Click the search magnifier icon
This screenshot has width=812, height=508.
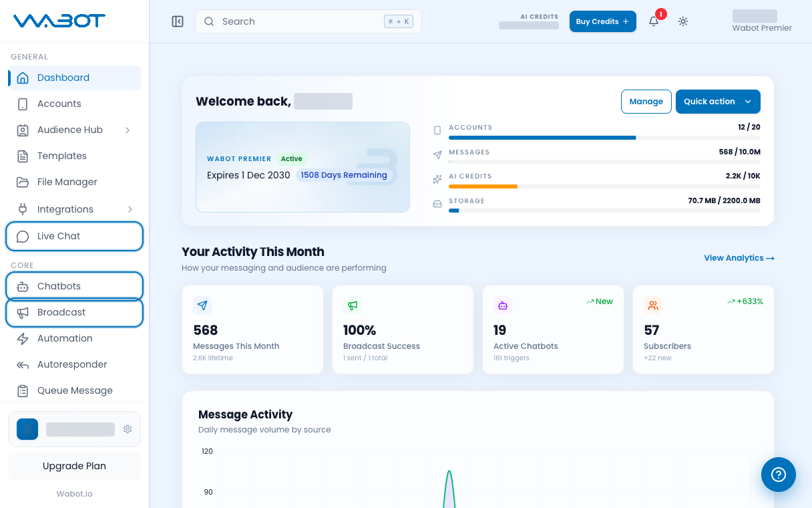[x=209, y=21]
